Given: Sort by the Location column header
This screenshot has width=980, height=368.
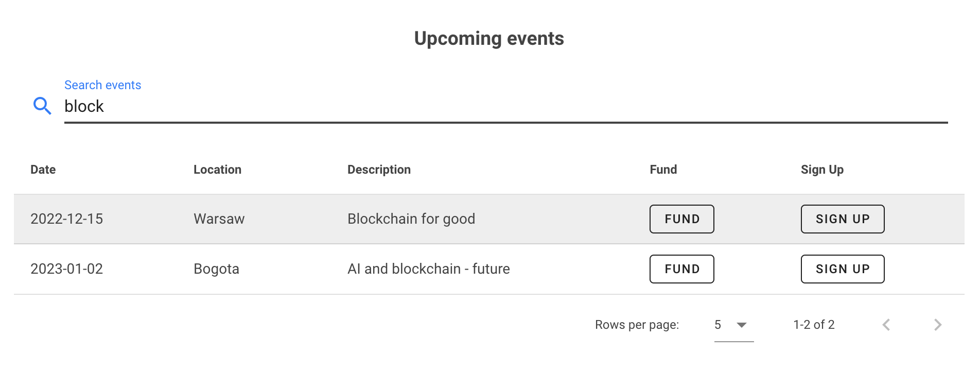Looking at the screenshot, I should [x=217, y=169].
